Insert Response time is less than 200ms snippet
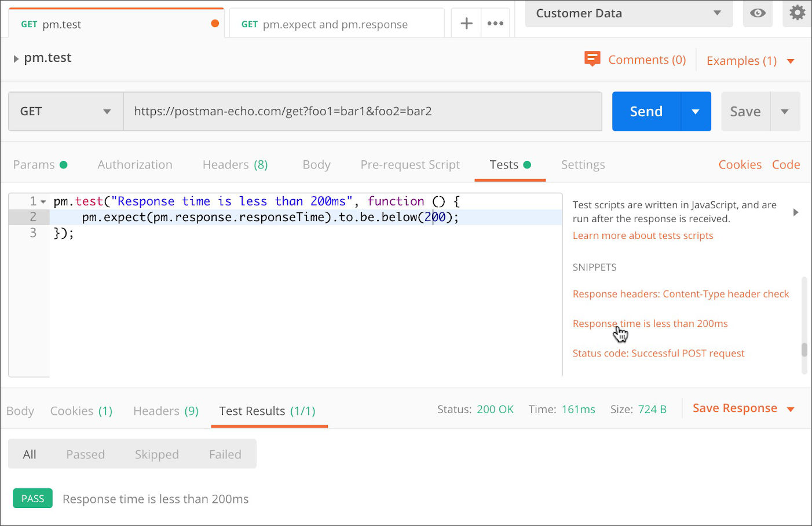The height and width of the screenshot is (526, 812). click(x=650, y=323)
